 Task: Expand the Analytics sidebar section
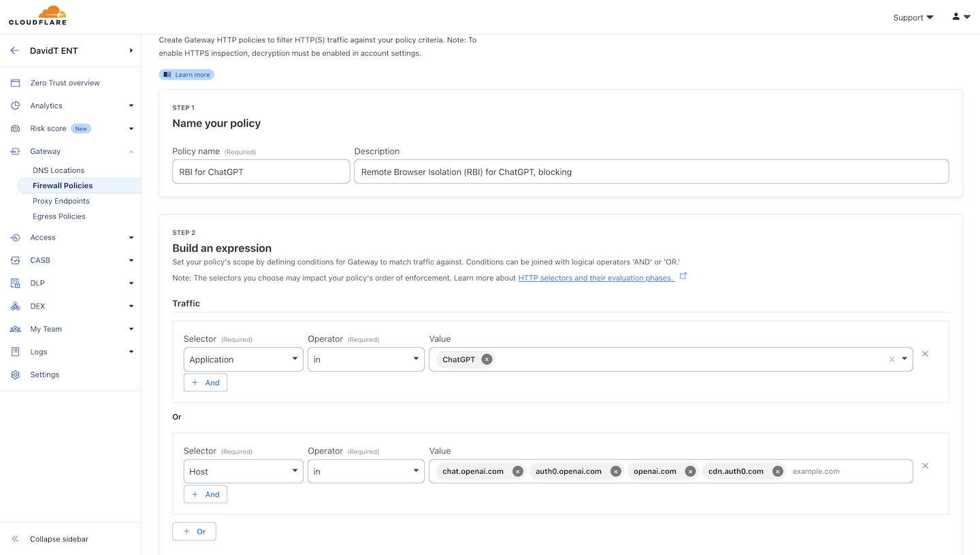click(131, 106)
